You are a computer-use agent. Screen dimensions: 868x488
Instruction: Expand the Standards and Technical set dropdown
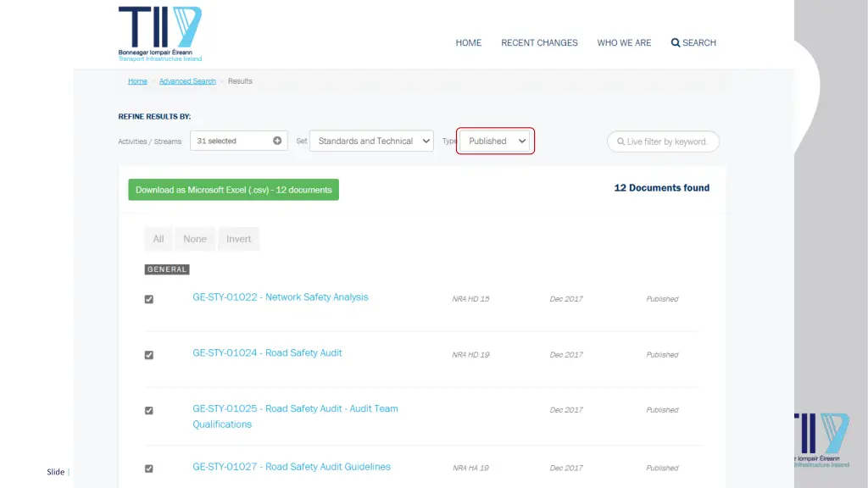tap(371, 141)
